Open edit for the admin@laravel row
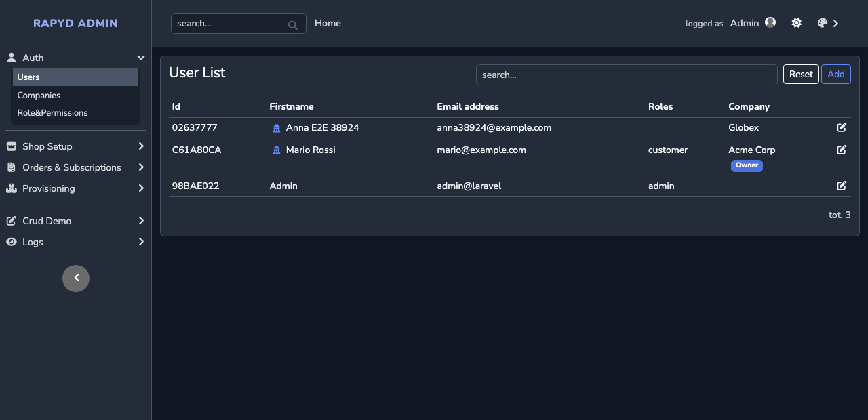The image size is (868, 420). point(842,186)
